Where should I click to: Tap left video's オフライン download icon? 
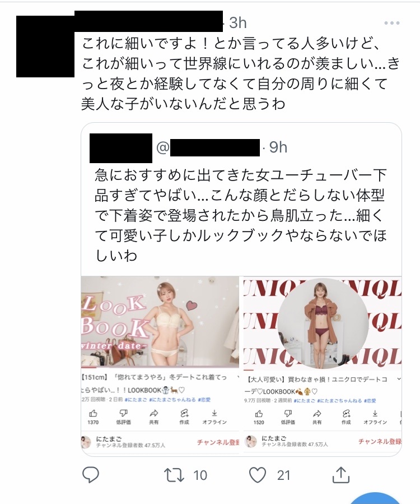point(214,413)
